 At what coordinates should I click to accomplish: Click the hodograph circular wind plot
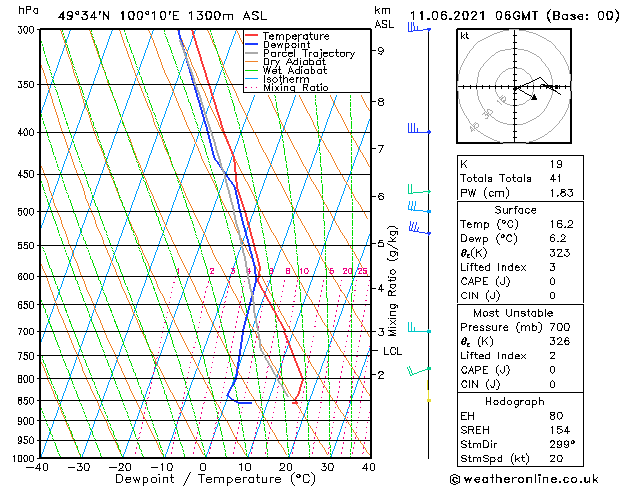(x=515, y=88)
